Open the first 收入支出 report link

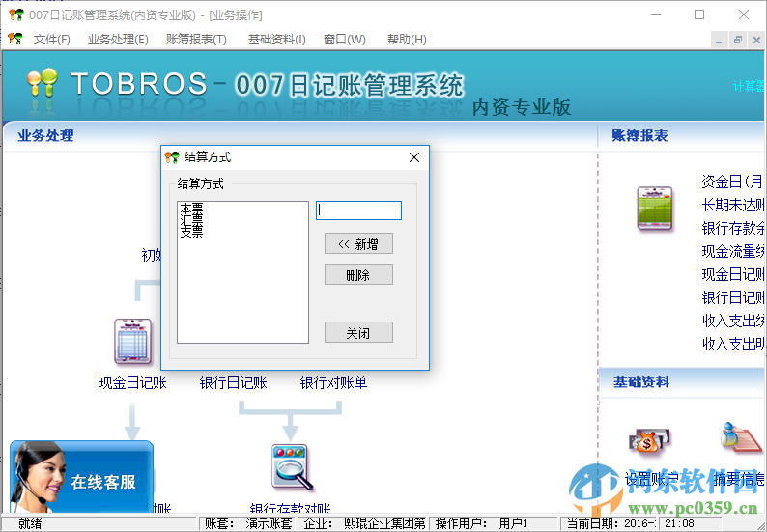coord(733,321)
